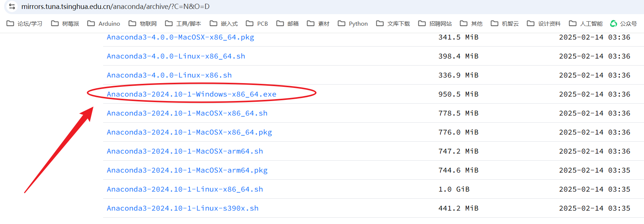Open the 物联网 bookmark folder
This screenshot has width=644, height=224.
pos(143,23)
